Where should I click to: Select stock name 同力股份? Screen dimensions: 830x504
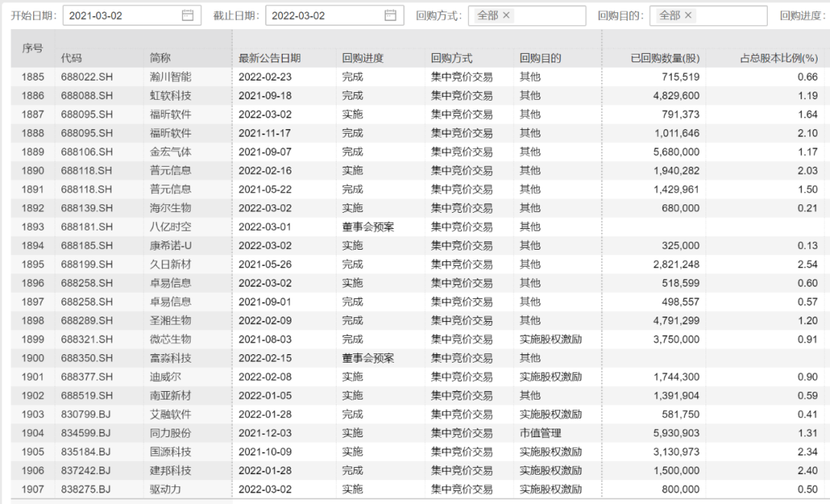[171, 433]
